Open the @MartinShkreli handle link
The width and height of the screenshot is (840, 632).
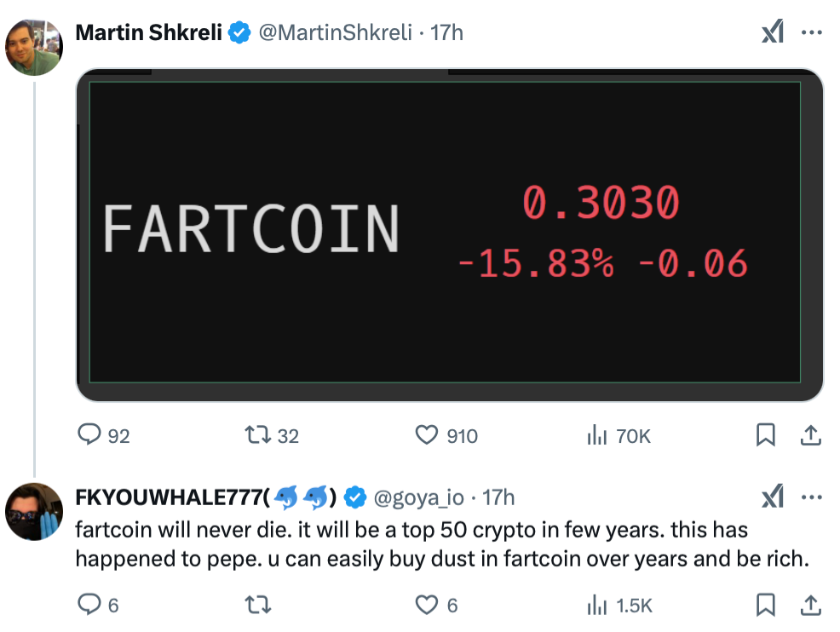click(x=336, y=32)
